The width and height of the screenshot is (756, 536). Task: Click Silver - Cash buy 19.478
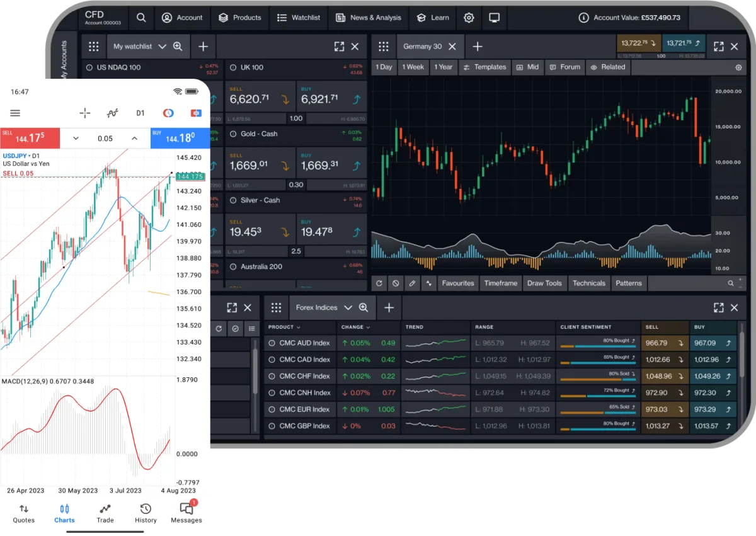tap(331, 229)
